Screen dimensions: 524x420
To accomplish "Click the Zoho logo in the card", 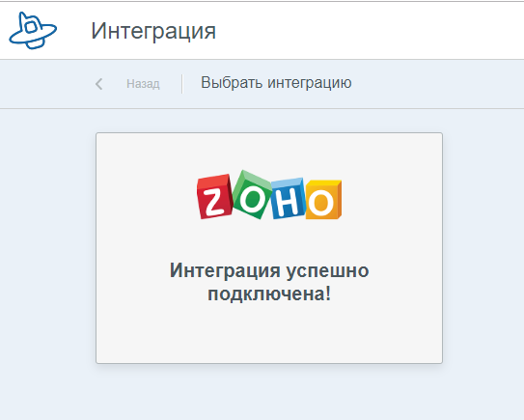I will (269, 195).
